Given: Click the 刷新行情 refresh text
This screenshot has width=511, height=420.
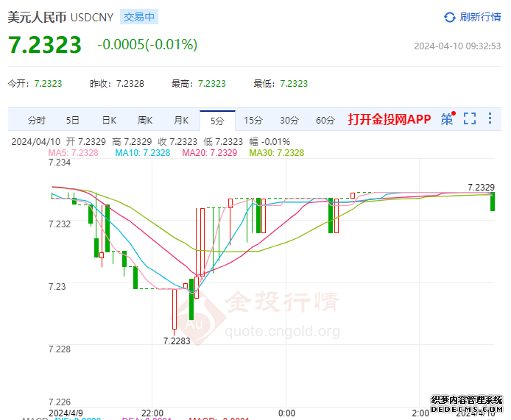Looking at the screenshot, I should pyautogui.click(x=480, y=17).
